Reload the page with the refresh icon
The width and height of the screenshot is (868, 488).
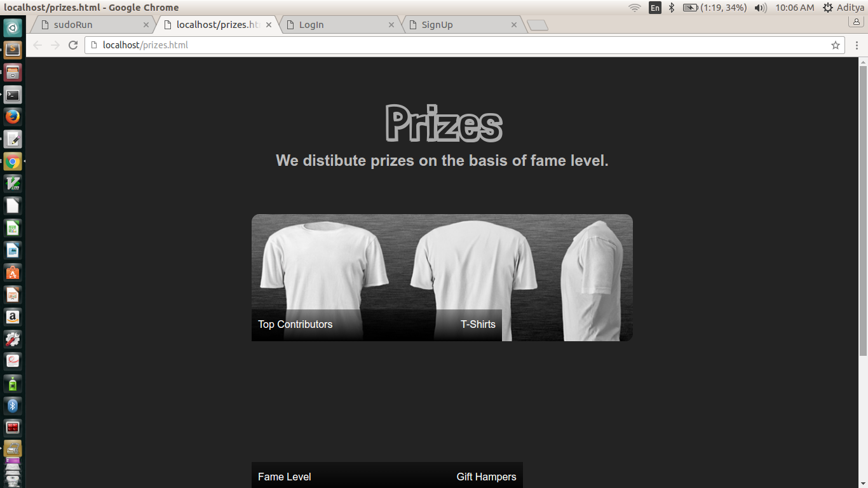[73, 45]
